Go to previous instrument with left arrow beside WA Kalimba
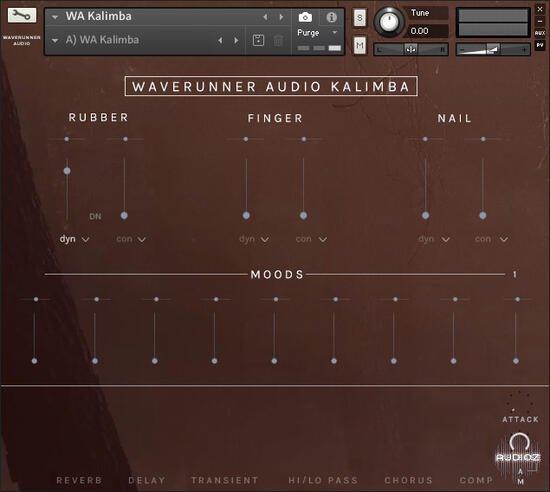This screenshot has width=550, height=492. pos(265,17)
